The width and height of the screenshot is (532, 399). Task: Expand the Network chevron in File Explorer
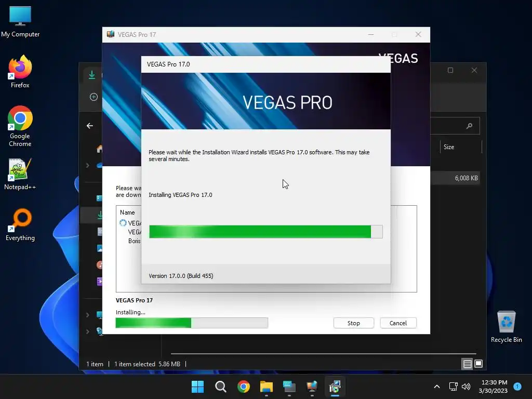coord(87,331)
